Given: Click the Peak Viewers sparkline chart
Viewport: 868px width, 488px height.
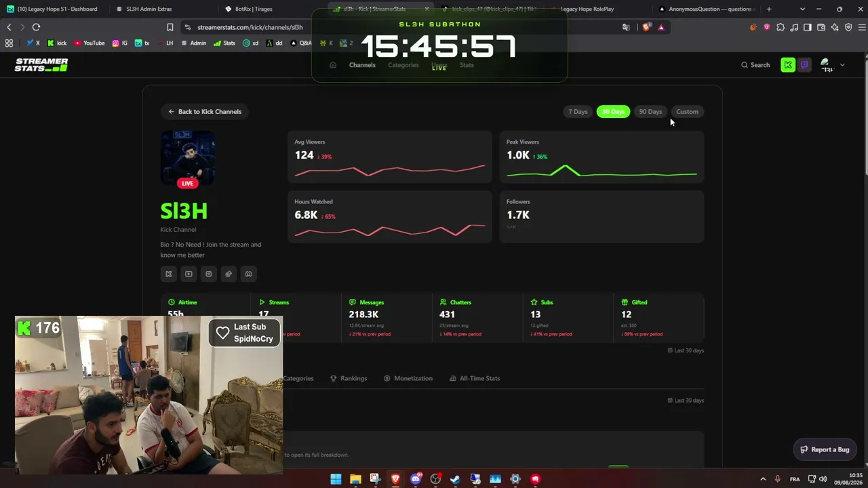Looking at the screenshot, I should 601,171.
